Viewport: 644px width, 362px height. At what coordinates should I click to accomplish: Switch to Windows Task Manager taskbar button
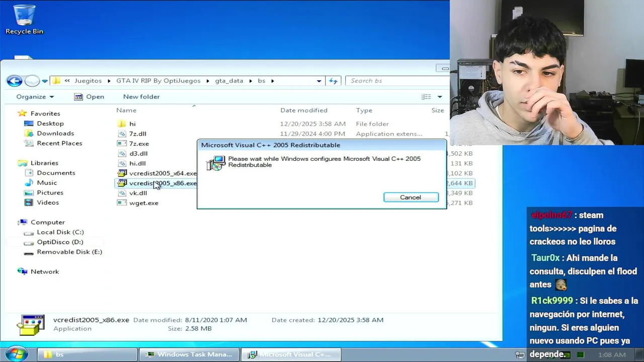189,354
